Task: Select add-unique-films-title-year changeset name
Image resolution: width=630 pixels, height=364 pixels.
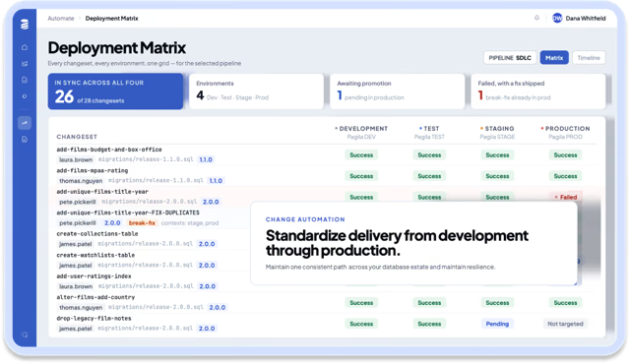Action: (x=102, y=192)
